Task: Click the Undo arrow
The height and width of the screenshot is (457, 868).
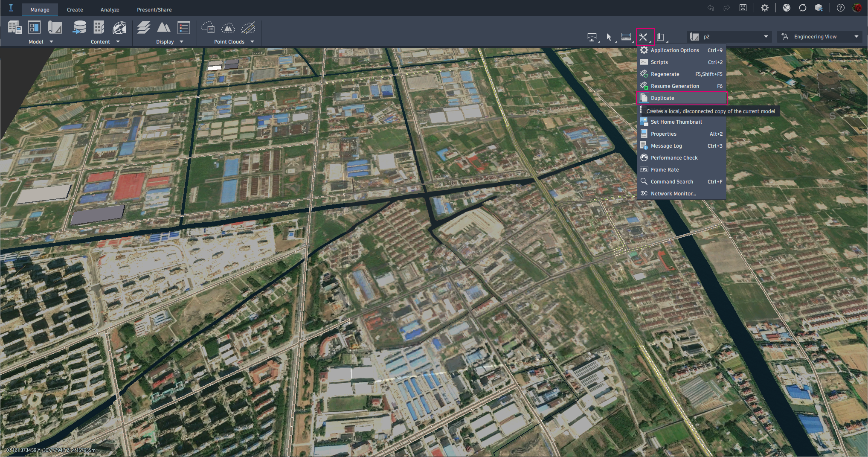Action: 711,8
